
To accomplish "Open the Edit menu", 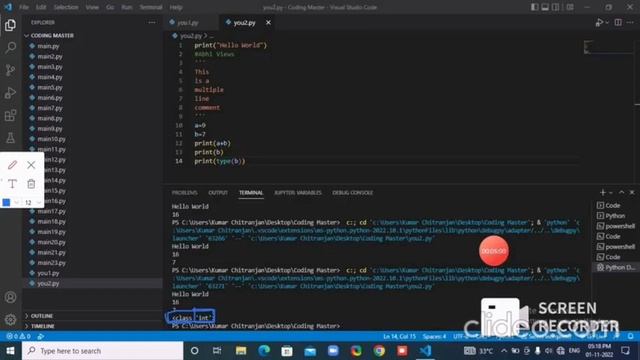I will pos(41,7).
